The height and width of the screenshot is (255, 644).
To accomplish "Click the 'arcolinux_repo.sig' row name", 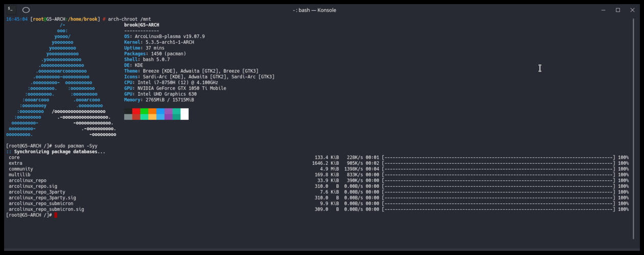I will tap(33, 186).
